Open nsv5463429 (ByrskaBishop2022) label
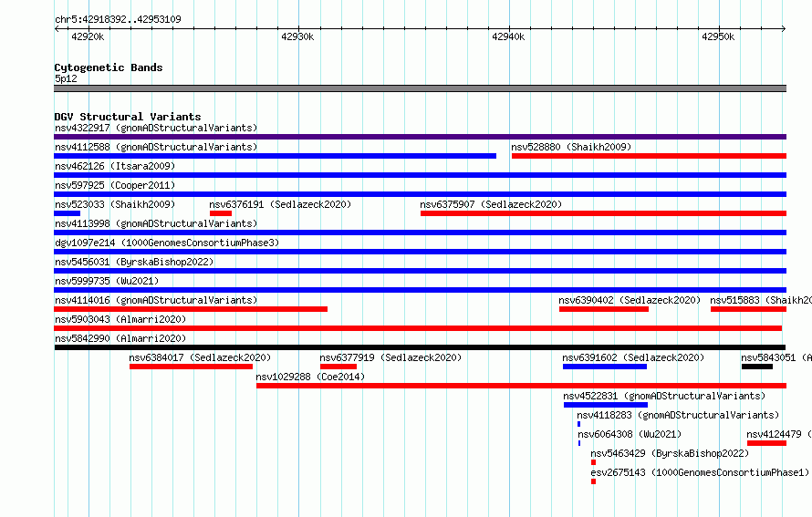This screenshot has height=517, width=812. point(670,453)
